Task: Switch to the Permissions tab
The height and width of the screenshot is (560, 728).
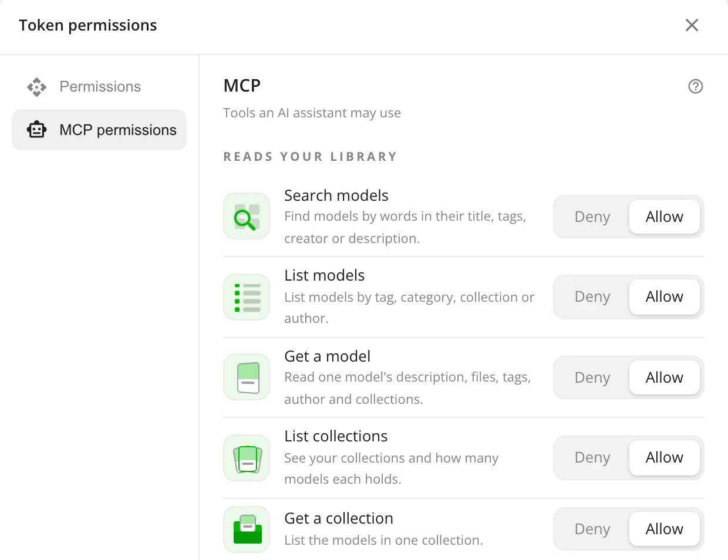Action: [99, 87]
